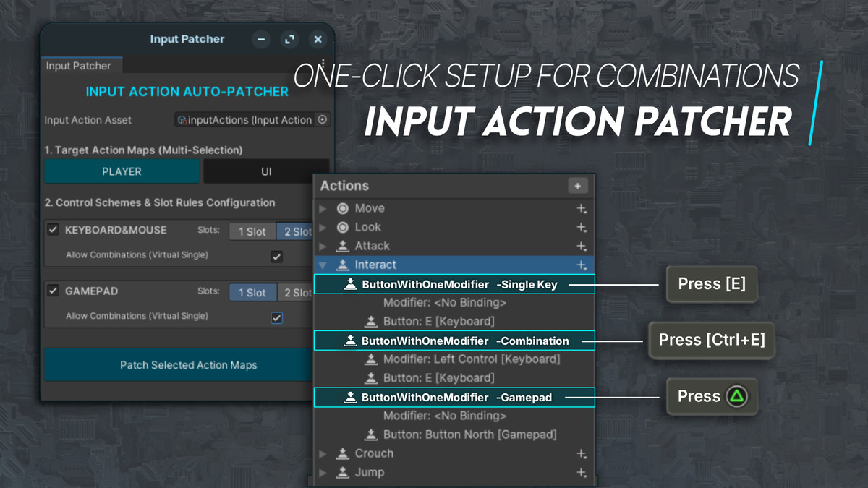This screenshot has width=868, height=488.
Task: Select 1 Slot for GAMEPAD
Action: [x=252, y=292]
